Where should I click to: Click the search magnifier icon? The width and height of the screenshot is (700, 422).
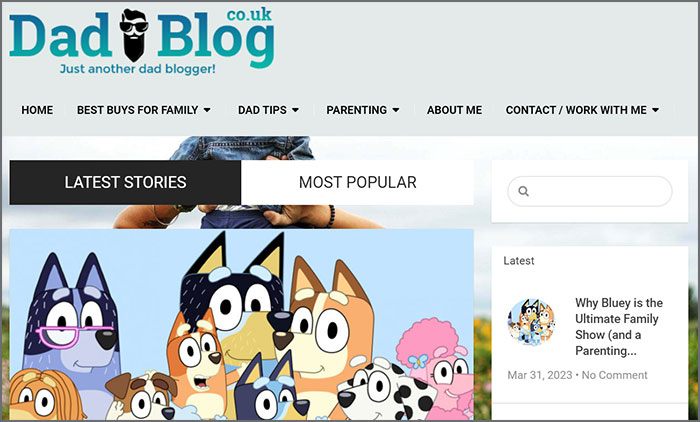tap(523, 191)
